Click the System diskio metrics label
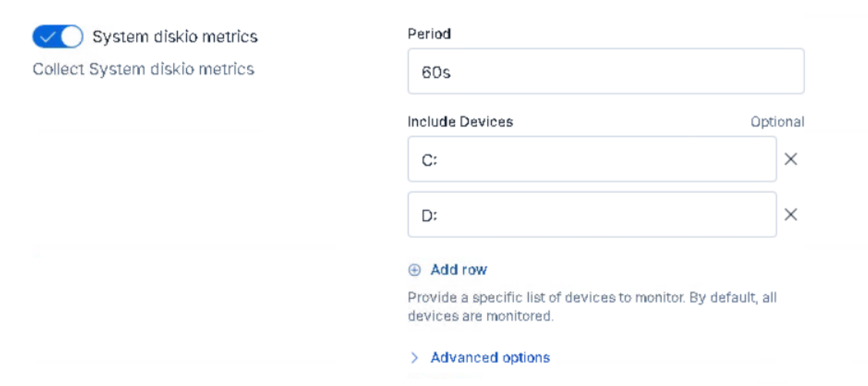Image resolution: width=868 pixels, height=386 pixels. pyautogui.click(x=175, y=36)
